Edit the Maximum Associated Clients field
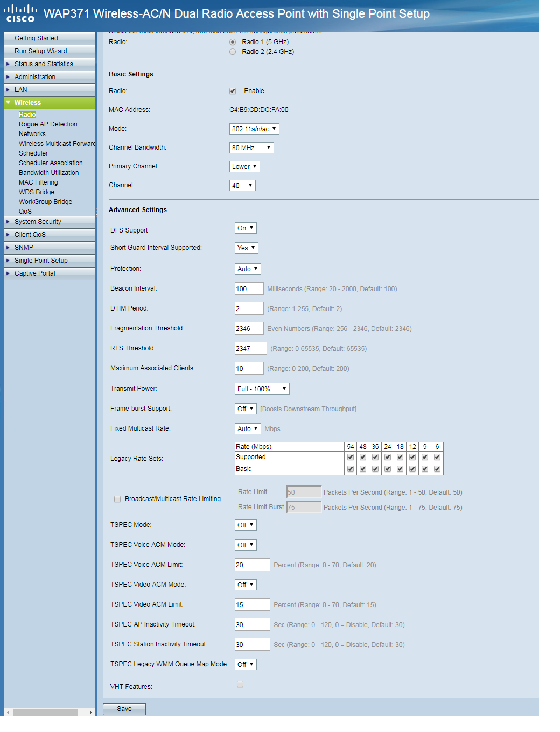This screenshot has height=732, width=560. click(249, 369)
